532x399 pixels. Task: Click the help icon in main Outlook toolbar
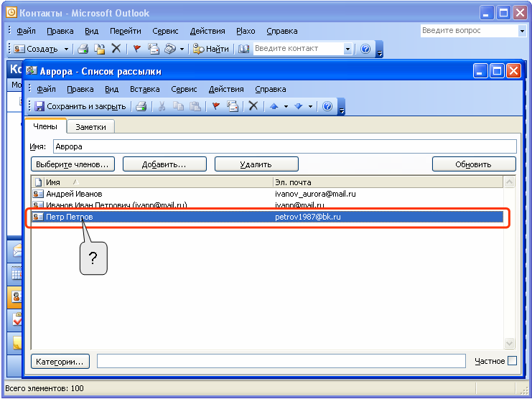(x=365, y=49)
